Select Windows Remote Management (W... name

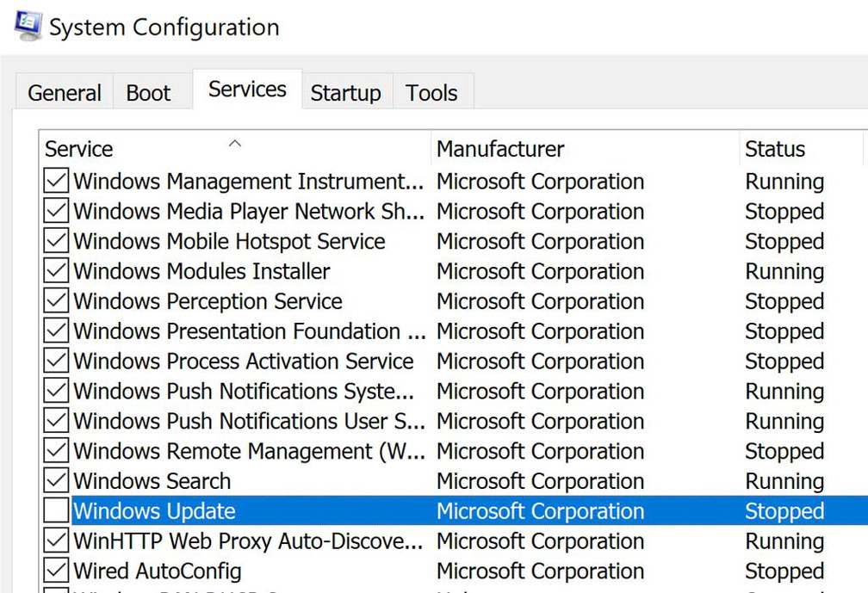249,451
